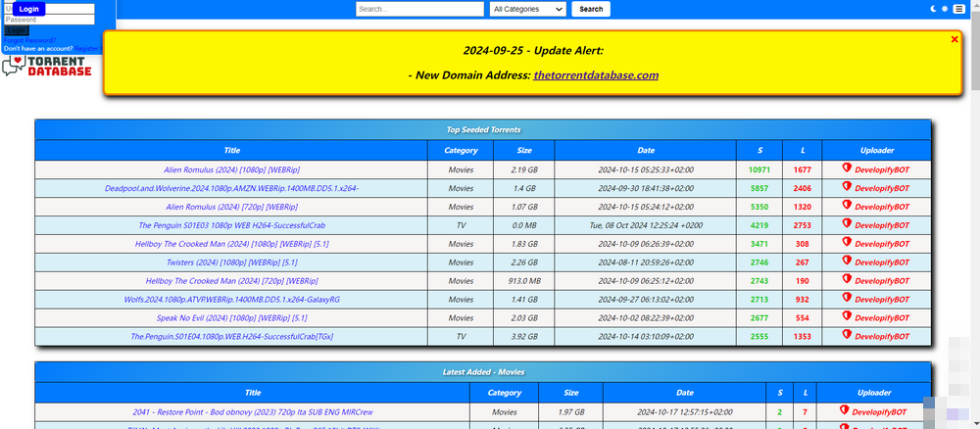
Task: Submit with the dark Login button below Password
Action: (17, 30)
